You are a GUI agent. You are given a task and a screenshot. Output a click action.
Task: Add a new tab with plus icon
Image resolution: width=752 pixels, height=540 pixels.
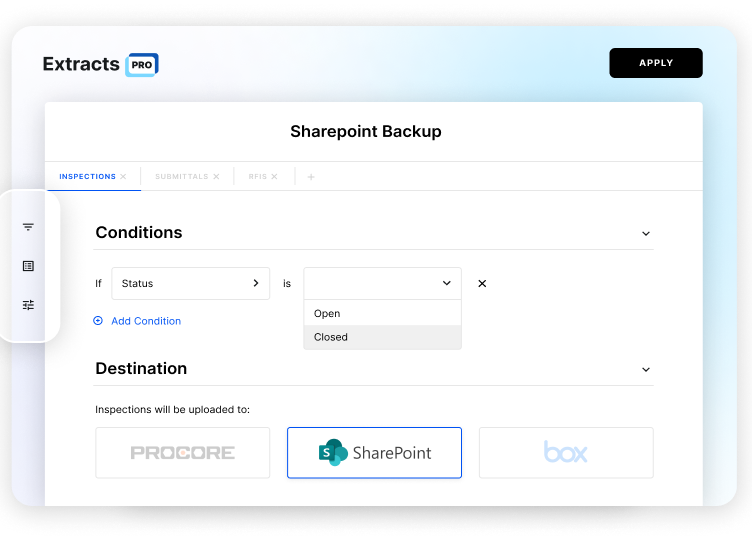coord(311,177)
